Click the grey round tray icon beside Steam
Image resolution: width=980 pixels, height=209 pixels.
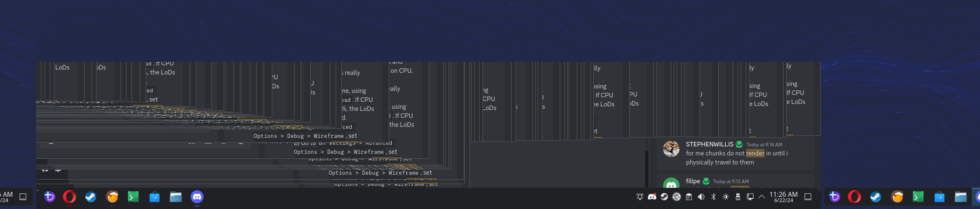click(x=677, y=197)
